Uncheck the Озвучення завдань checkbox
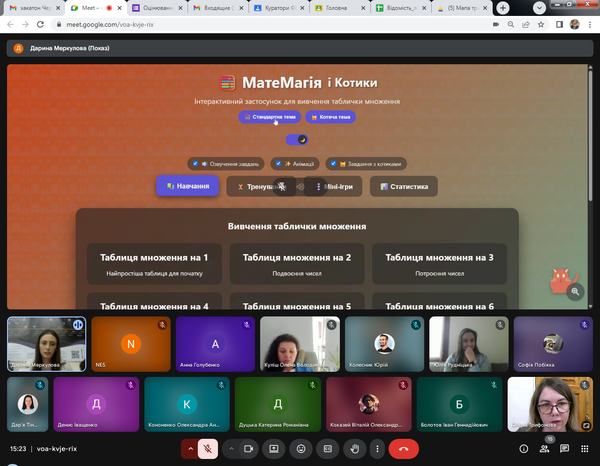Viewport: 600px width, 466px height. pyautogui.click(x=194, y=164)
